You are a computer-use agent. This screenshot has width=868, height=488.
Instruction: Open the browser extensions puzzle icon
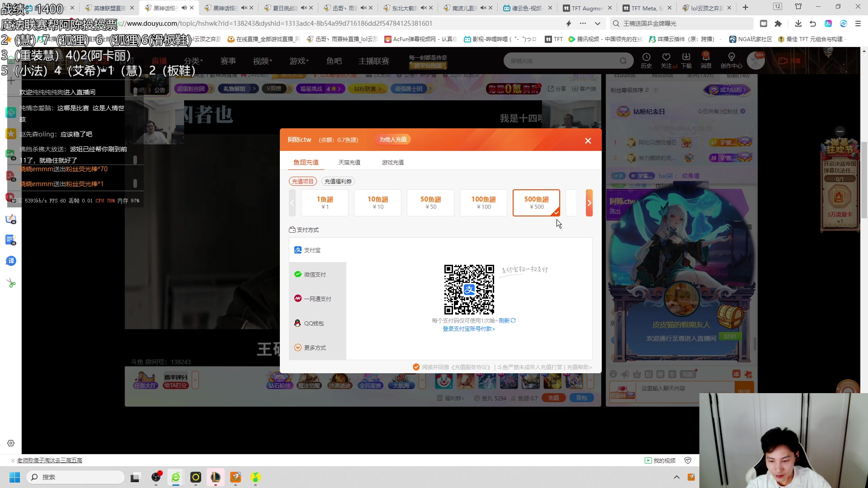pyautogui.click(x=778, y=23)
